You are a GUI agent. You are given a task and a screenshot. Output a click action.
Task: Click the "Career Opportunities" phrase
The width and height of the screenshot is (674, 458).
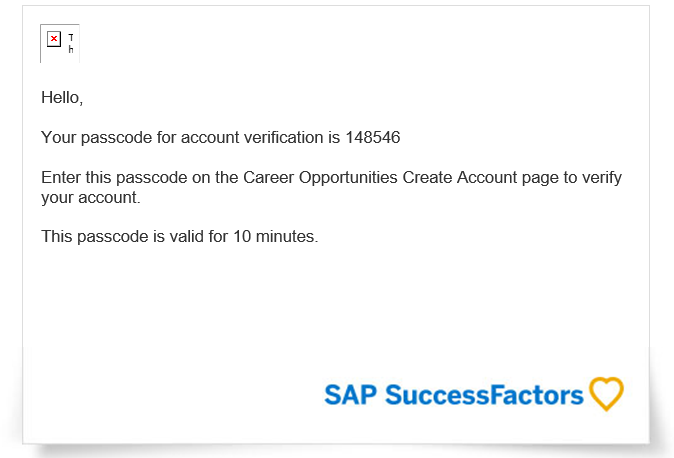[320, 177]
